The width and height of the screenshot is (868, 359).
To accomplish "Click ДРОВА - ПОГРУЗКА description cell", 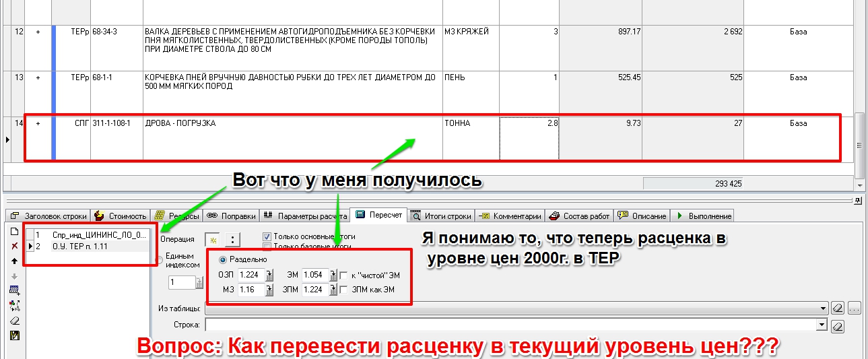I will 292,139.
